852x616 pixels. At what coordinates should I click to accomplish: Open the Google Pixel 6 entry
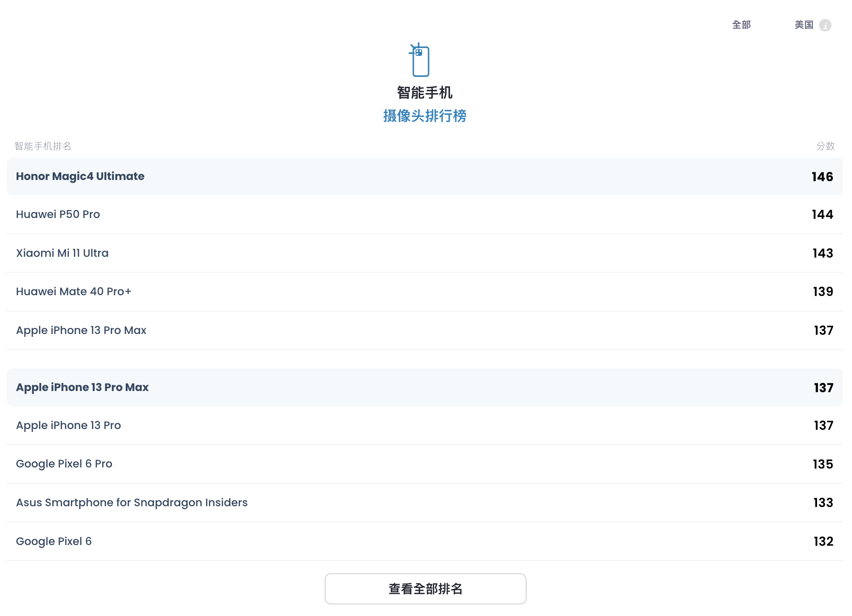[x=425, y=542]
